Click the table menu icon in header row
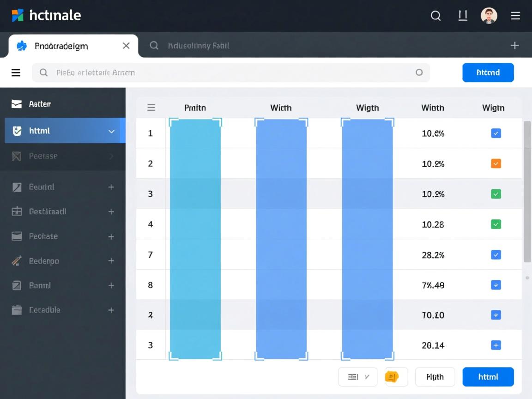This screenshot has height=399, width=532. coord(151,108)
